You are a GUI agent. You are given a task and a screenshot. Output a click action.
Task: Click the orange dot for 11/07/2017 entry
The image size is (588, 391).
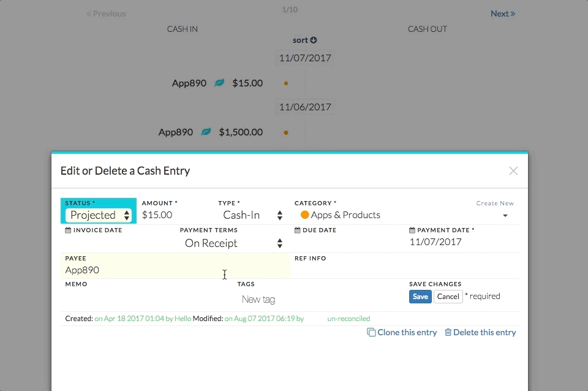(286, 83)
